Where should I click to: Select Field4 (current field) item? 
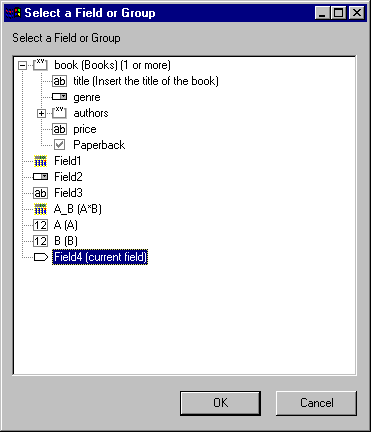click(x=100, y=257)
